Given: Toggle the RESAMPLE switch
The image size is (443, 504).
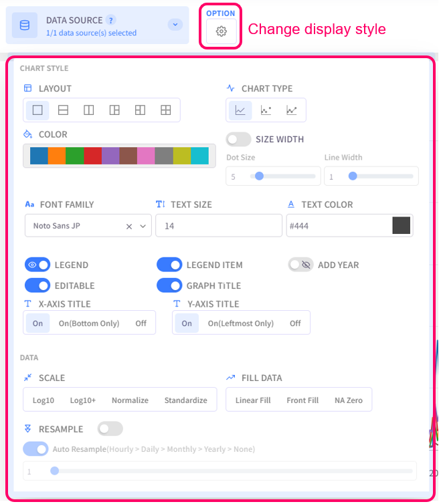Looking at the screenshot, I should (x=110, y=428).
